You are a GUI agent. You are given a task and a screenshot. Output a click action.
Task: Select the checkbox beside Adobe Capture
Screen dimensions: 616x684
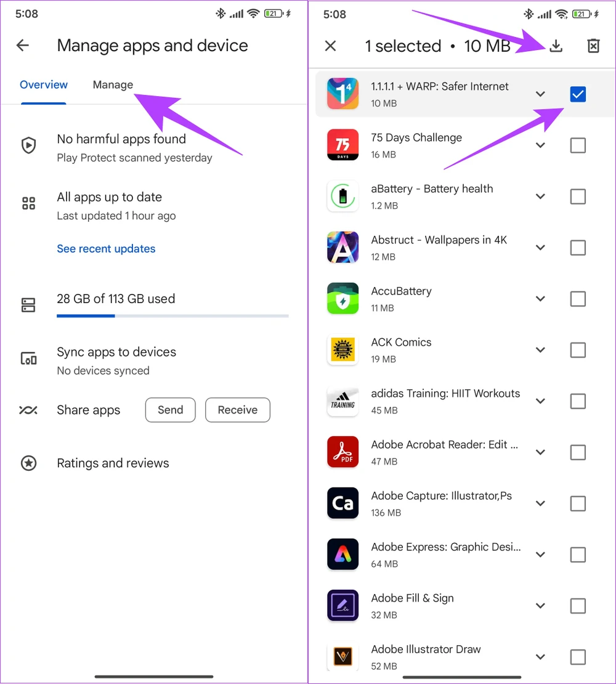(x=577, y=503)
